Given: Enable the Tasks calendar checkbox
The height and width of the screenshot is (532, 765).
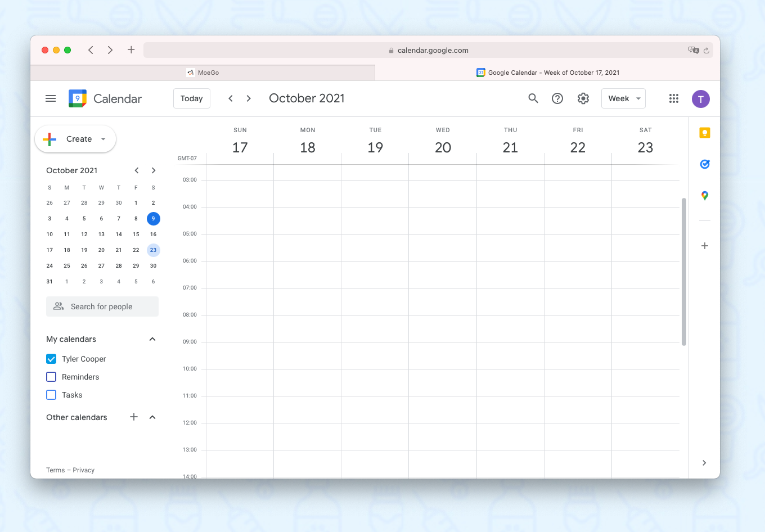Looking at the screenshot, I should point(51,395).
